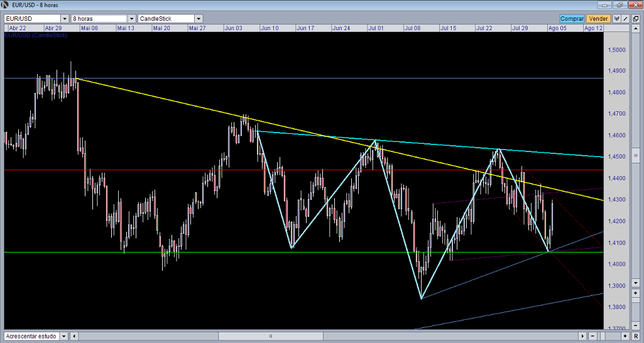Click the 1,4000 price axis label

pos(616,264)
